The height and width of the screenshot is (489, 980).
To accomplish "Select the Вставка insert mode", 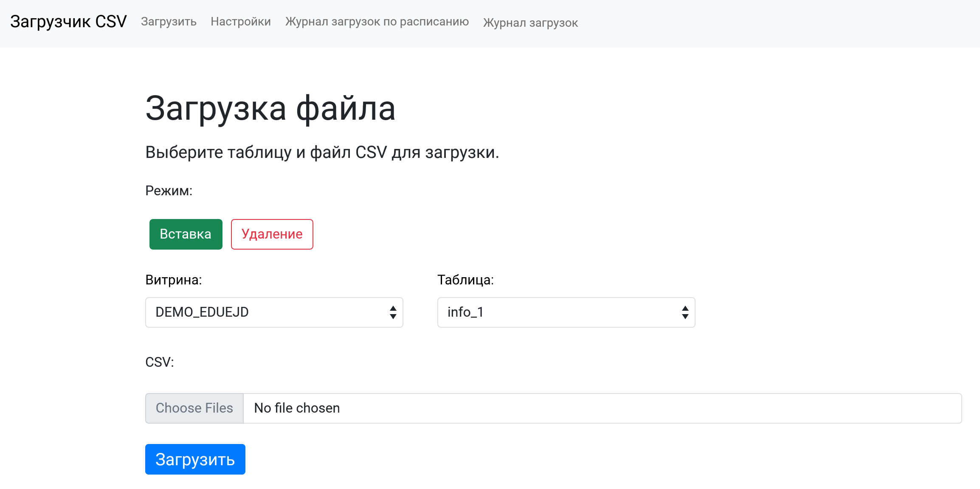I will (x=186, y=234).
